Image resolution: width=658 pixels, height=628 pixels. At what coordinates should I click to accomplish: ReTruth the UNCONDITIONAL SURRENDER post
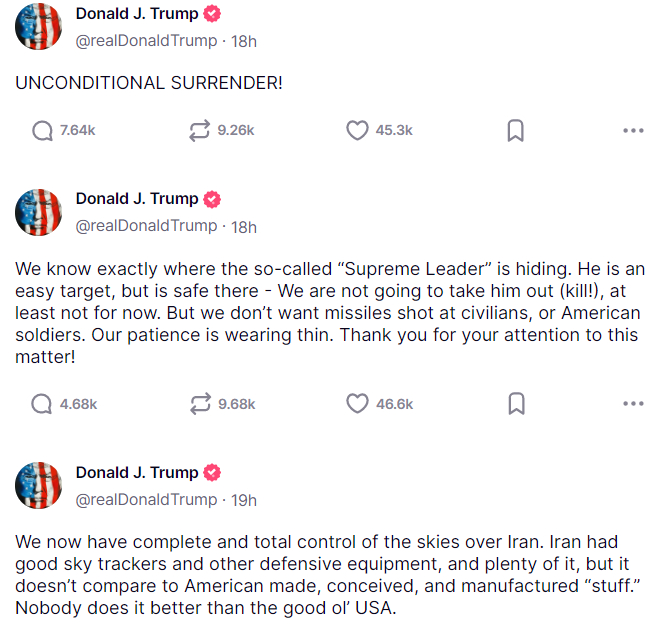tap(200, 131)
